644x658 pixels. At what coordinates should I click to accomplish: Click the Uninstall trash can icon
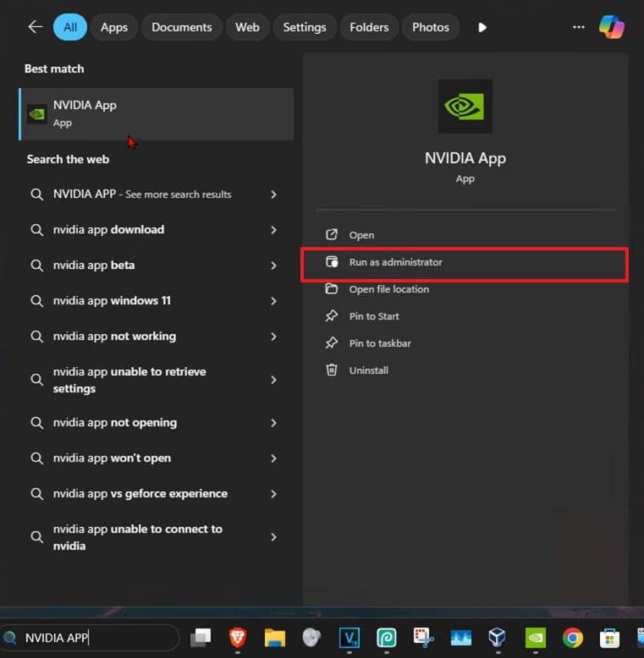point(331,370)
